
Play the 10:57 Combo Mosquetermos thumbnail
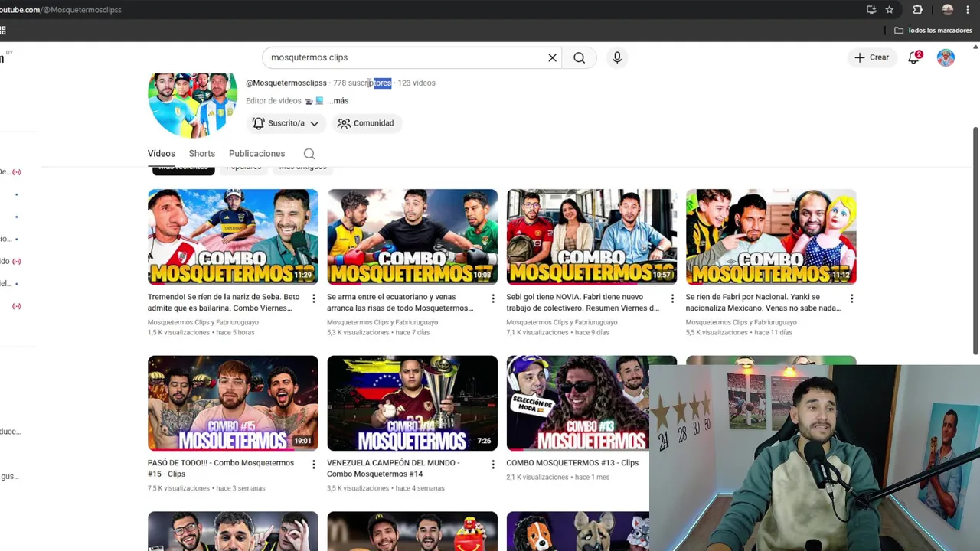tap(591, 237)
